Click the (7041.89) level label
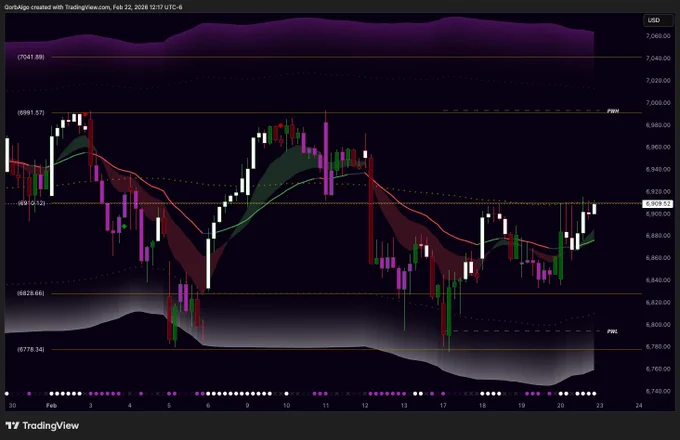 [31, 57]
